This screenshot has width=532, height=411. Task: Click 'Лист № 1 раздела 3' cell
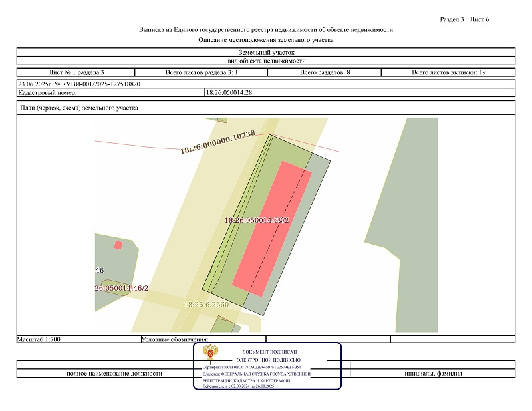[x=76, y=72]
